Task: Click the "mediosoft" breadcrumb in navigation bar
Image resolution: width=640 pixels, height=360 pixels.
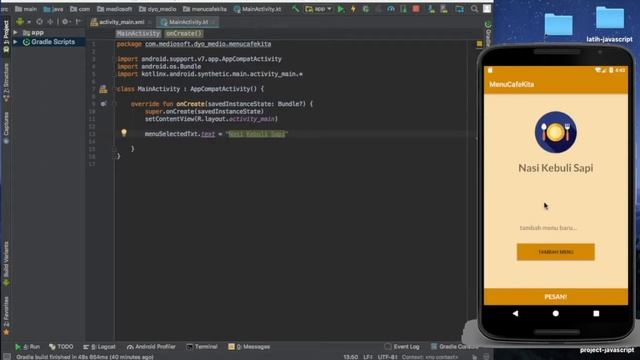Action: [x=115, y=9]
